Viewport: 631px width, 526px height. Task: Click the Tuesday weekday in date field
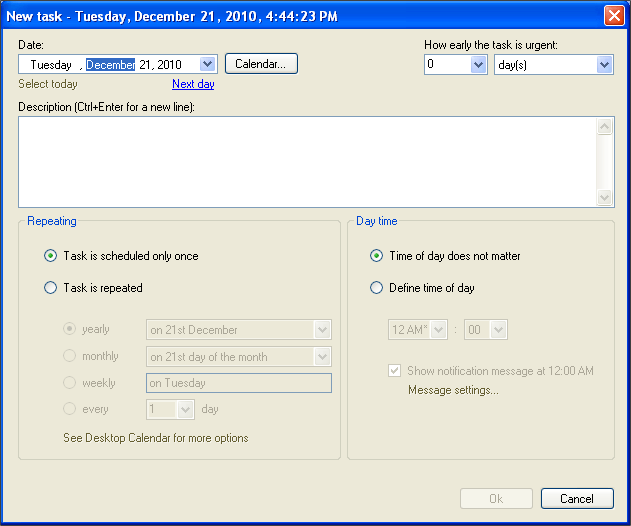point(51,64)
